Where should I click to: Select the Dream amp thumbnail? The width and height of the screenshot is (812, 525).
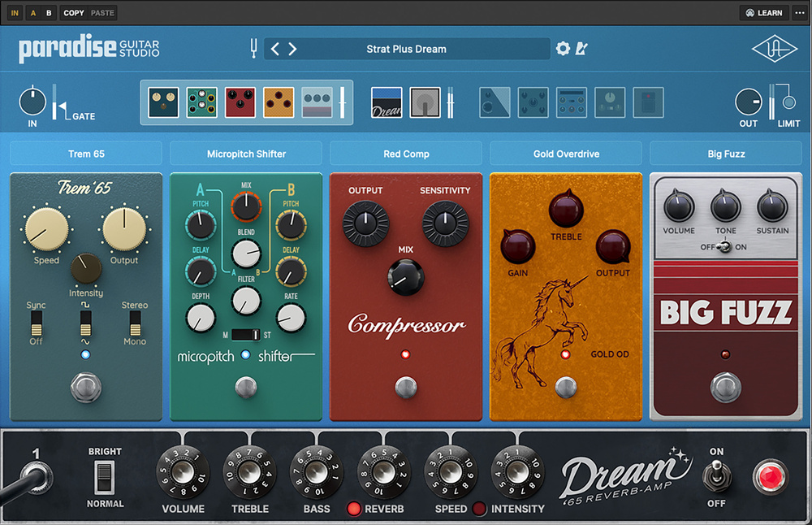[387, 102]
